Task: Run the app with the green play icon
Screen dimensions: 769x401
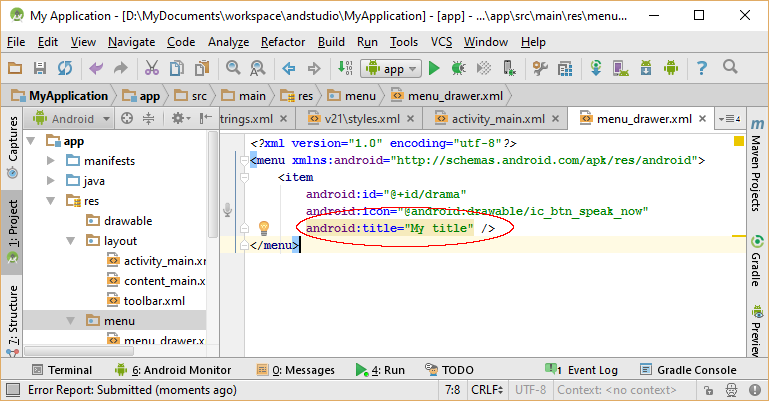Action: (x=434, y=68)
